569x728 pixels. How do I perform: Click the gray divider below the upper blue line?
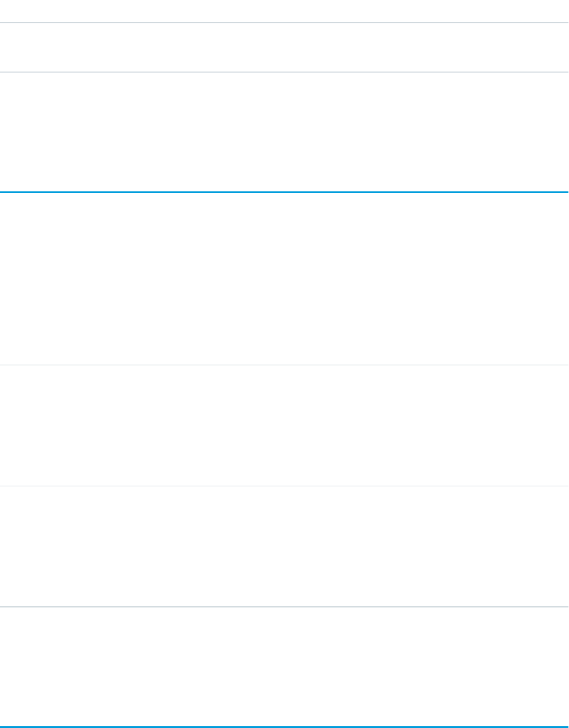pos(284,365)
